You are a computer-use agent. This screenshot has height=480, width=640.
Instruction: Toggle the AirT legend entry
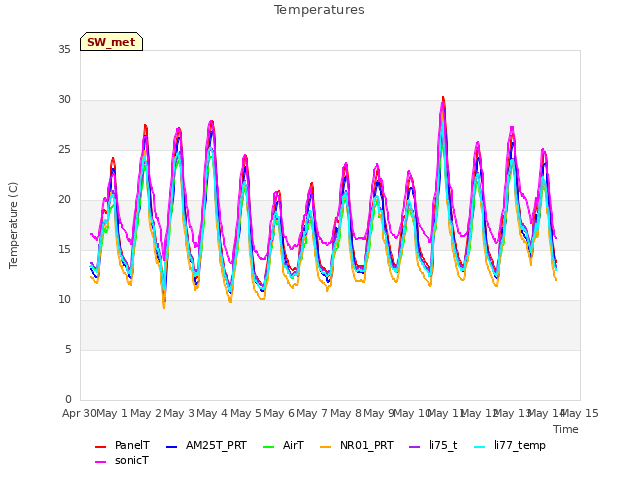[x=283, y=445]
